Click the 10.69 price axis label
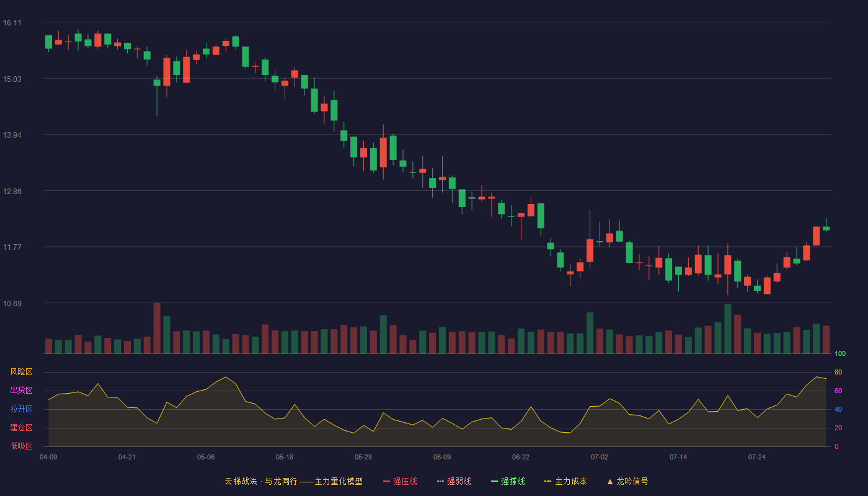868x496 pixels. [12, 303]
